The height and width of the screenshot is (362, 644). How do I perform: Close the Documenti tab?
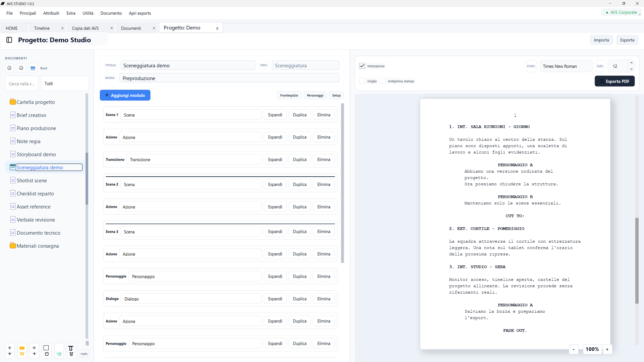pyautogui.click(x=154, y=28)
